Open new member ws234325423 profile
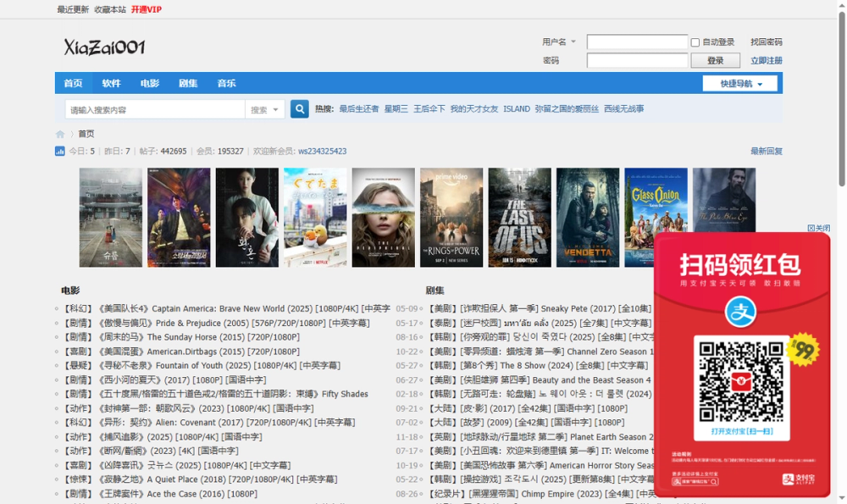 coord(322,152)
